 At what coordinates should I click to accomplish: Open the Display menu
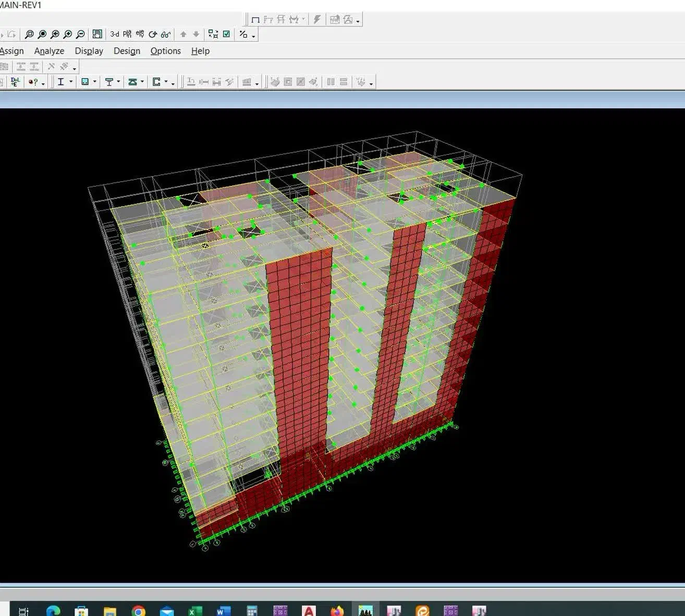(89, 51)
